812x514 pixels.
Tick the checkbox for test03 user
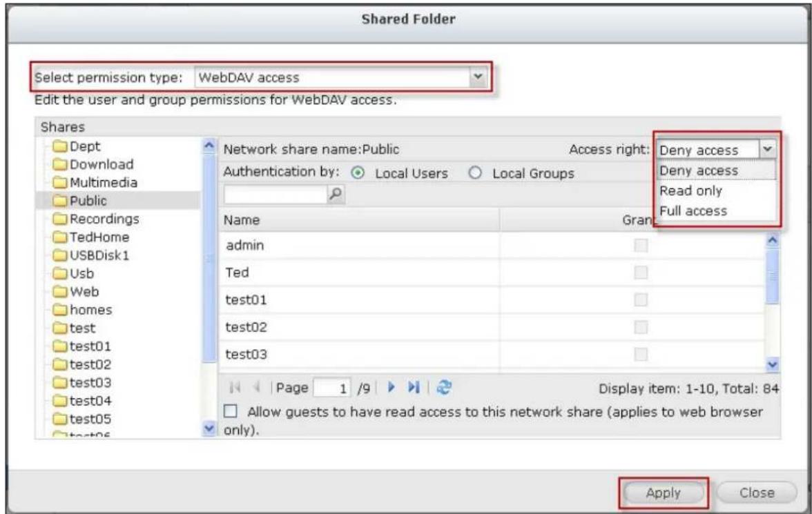coord(641,354)
